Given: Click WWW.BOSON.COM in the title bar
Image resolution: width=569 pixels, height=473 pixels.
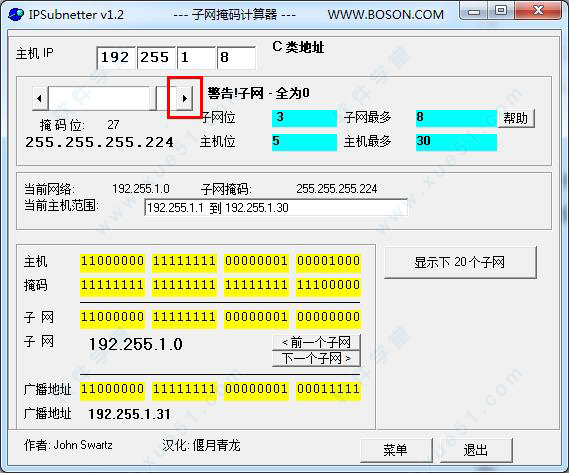Looking at the screenshot, I should click(x=386, y=15).
